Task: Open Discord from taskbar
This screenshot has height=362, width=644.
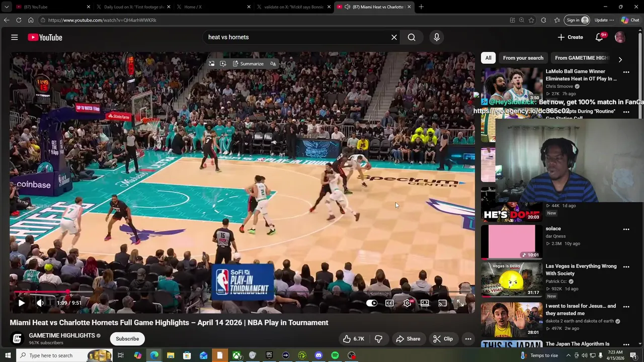Action: pos(318,355)
